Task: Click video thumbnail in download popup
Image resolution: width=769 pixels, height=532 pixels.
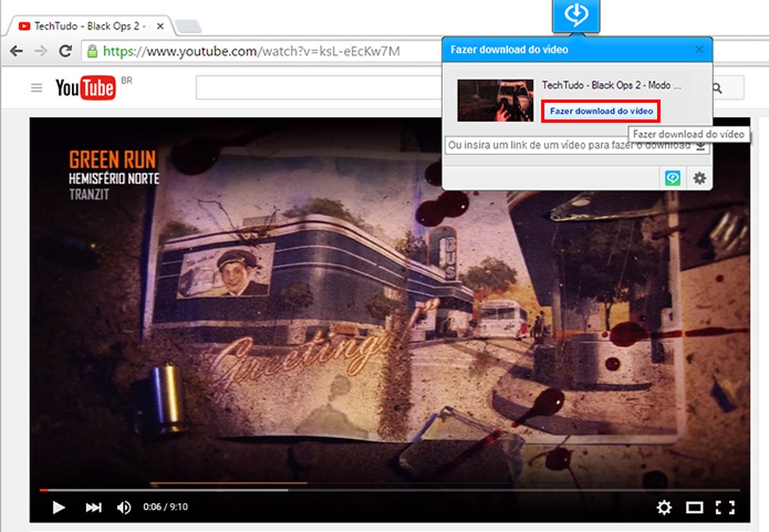Action: (495, 100)
